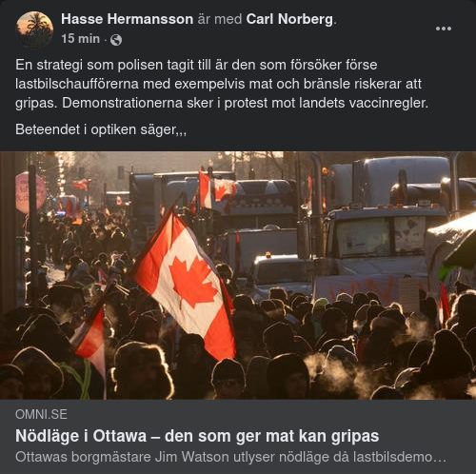The height and width of the screenshot is (474, 476).
Task: Click the description mentioning Jim Watson
Action: coord(230,457)
